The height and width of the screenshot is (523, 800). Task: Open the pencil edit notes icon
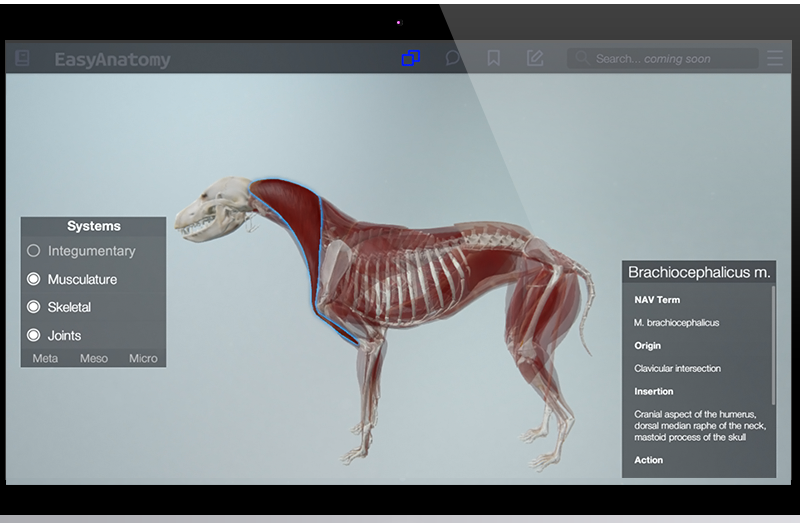pos(535,58)
